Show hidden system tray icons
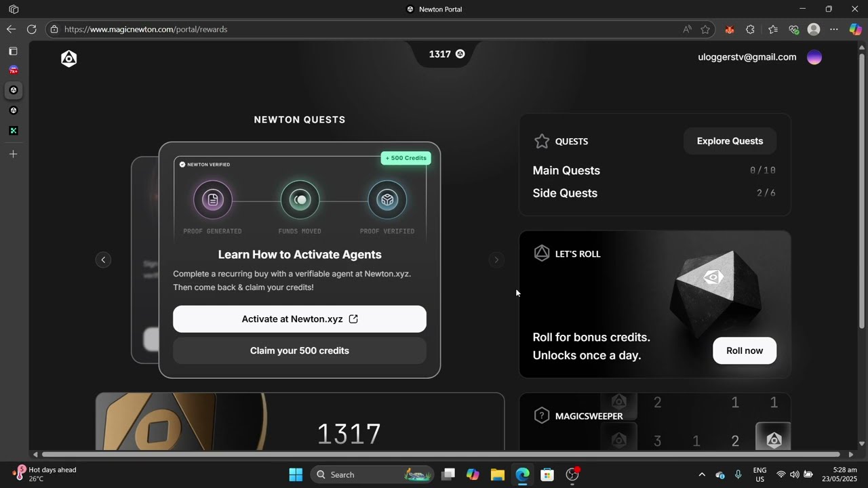 coord(702,474)
